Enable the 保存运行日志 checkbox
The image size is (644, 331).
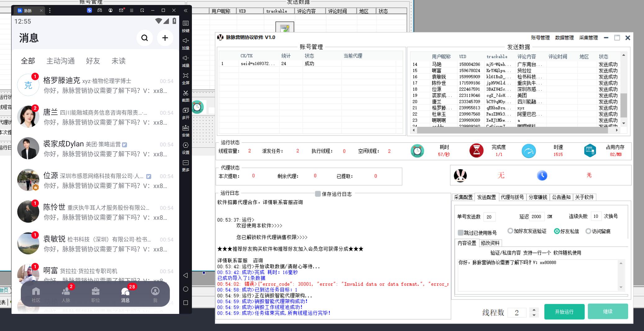318,194
